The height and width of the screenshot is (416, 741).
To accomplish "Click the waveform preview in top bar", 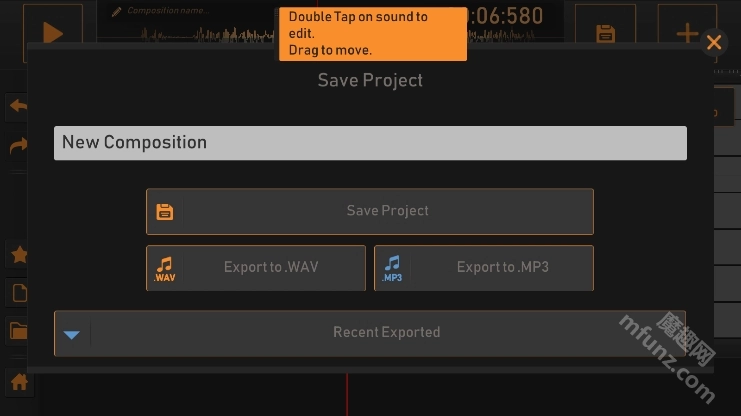I will [x=200, y=34].
